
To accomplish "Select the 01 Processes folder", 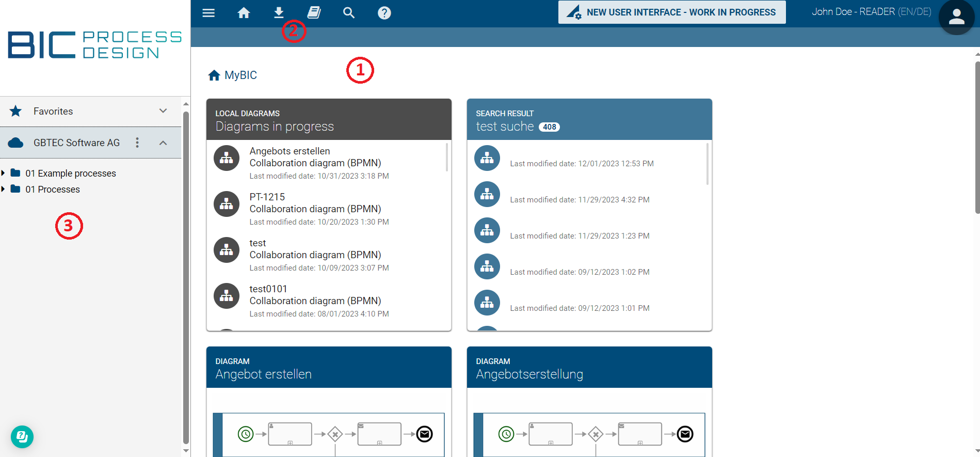I will 52,190.
